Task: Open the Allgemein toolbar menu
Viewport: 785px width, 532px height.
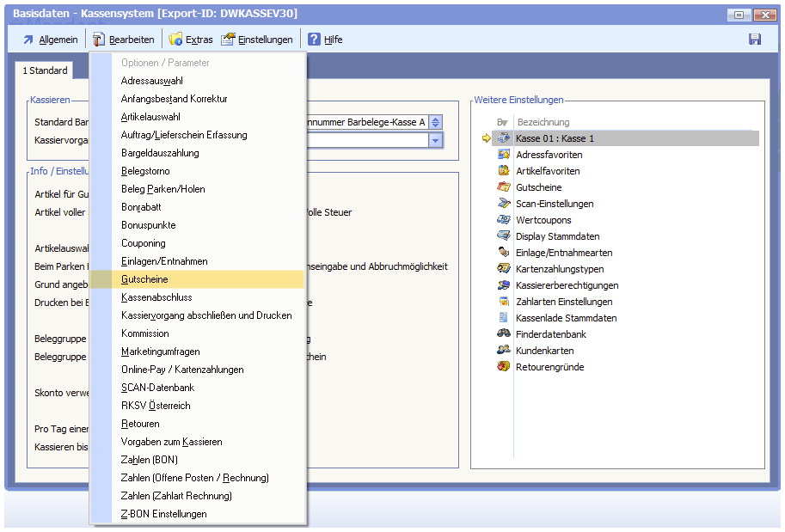Action: (50, 40)
